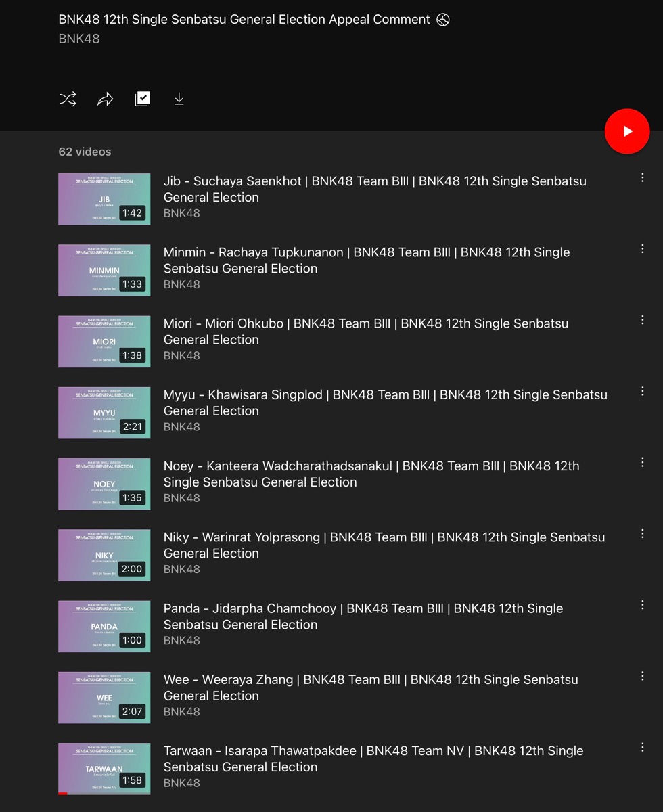
Task: Open more options for Miori video
Action: tap(643, 319)
